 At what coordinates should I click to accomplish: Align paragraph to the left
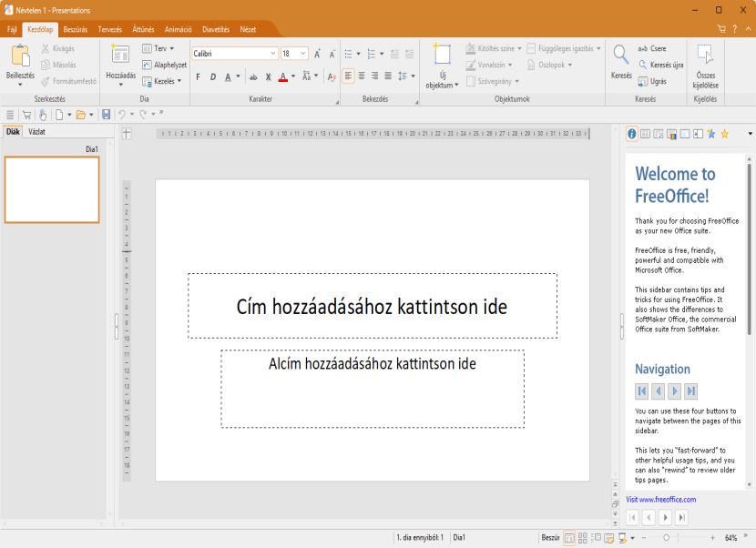pos(348,76)
